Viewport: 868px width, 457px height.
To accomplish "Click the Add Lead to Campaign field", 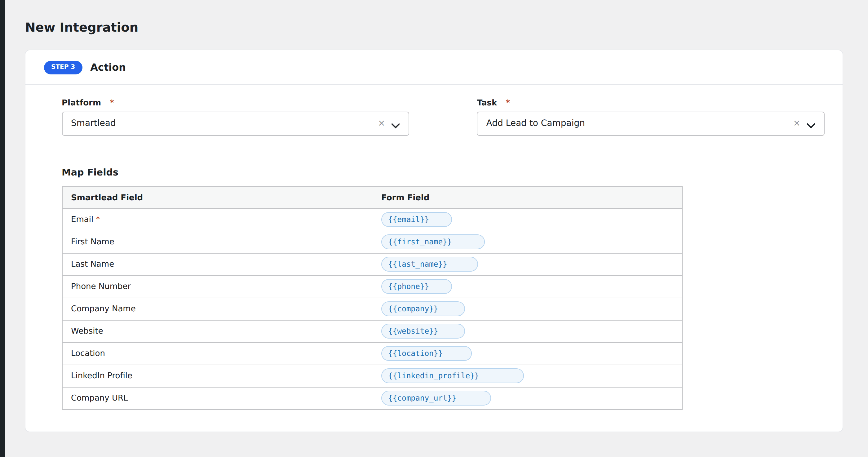I will (650, 124).
